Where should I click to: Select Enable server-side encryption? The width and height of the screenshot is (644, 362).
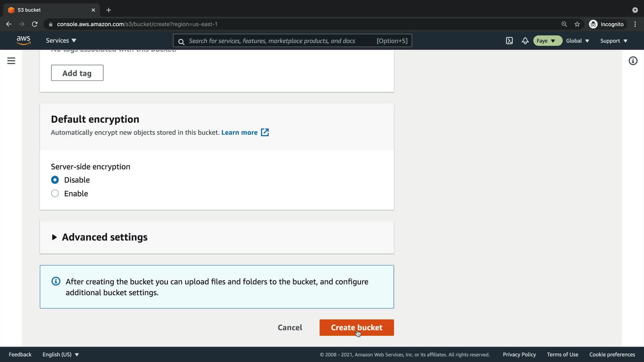[x=55, y=193]
